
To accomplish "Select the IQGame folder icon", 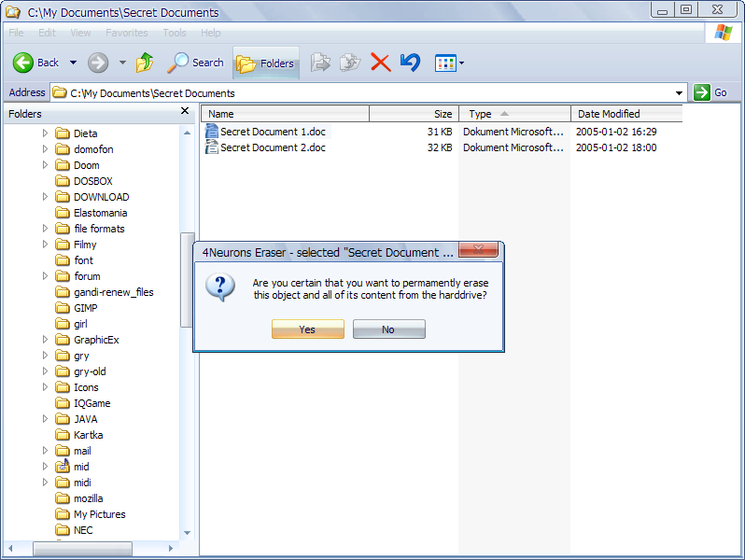I will pos(63,403).
